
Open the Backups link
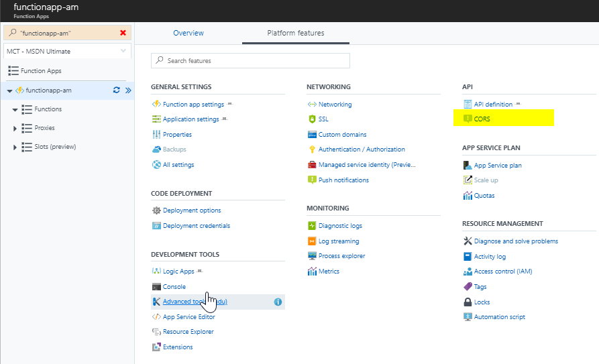point(174,149)
